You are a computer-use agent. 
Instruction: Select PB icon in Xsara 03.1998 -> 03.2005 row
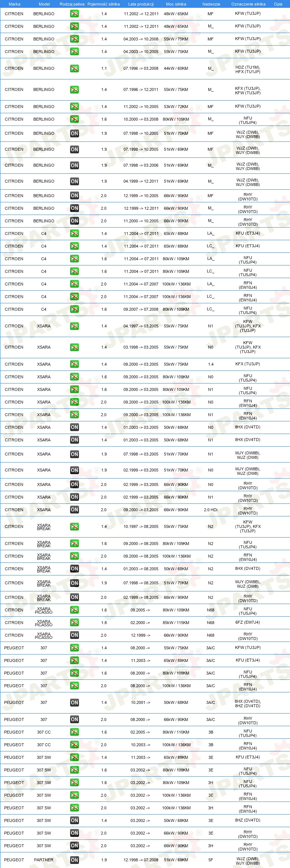coord(74,347)
